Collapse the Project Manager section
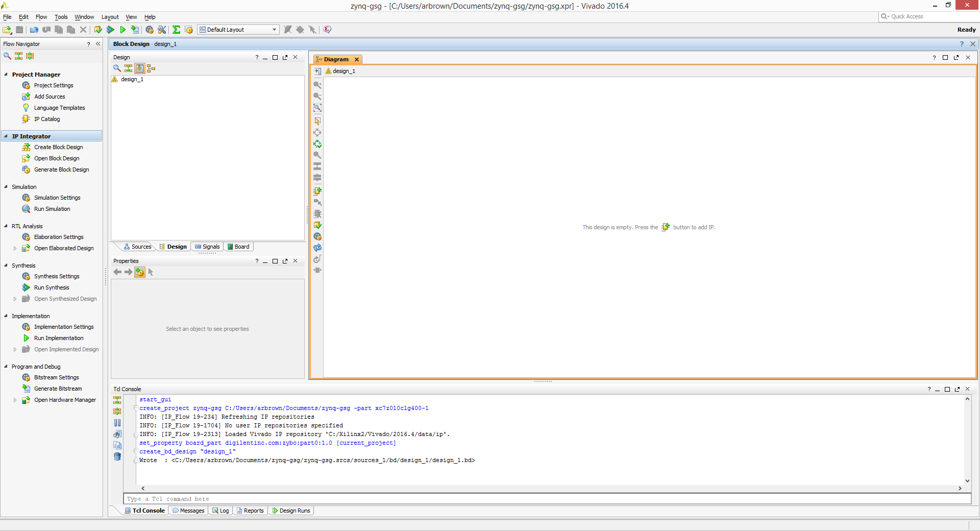The width and height of the screenshot is (980, 531). pyautogui.click(x=6, y=75)
